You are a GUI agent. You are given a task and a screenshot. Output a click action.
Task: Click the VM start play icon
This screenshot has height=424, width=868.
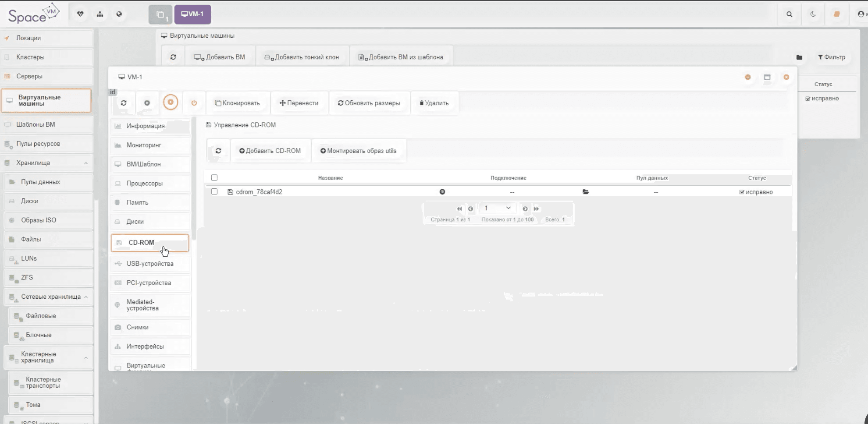click(147, 103)
